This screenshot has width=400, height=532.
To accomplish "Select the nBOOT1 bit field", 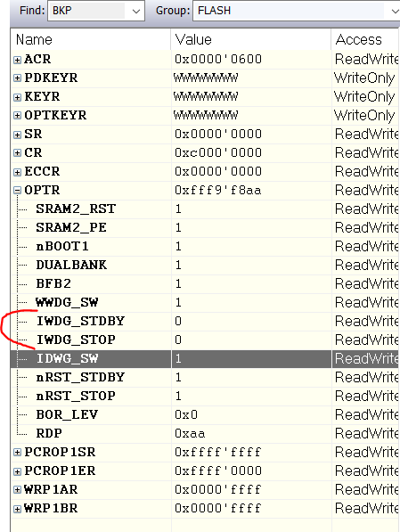I will pos(62,246).
